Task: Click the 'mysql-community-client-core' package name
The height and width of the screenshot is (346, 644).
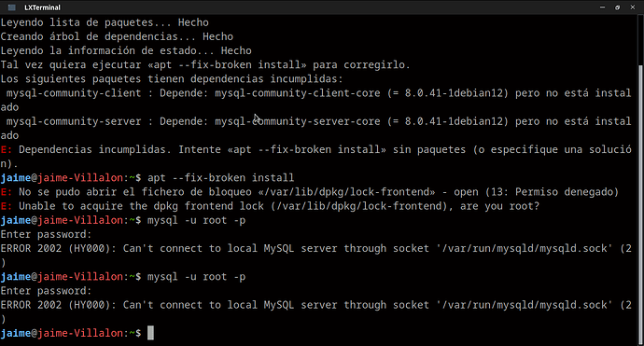Action: pos(298,93)
